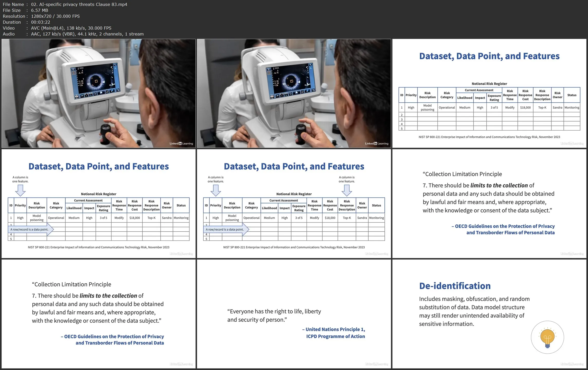Click the Duration 00:03:22 info line
The image size is (588, 370).
[26, 22]
